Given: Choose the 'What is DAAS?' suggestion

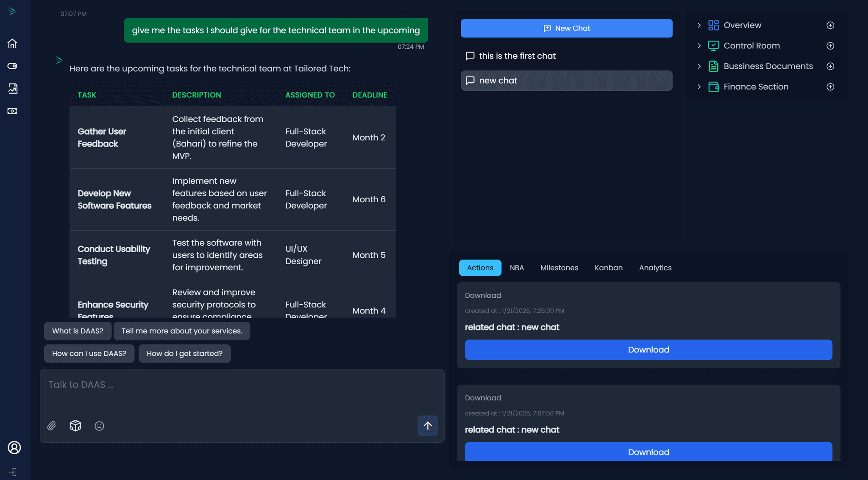Looking at the screenshot, I should (x=78, y=331).
